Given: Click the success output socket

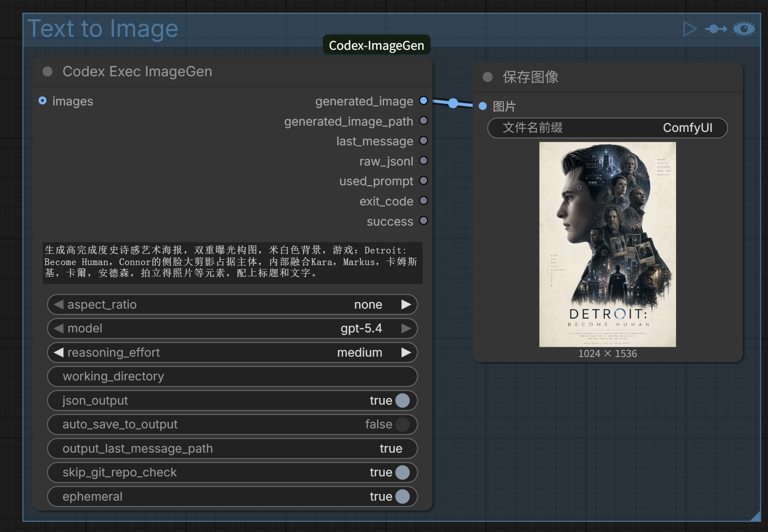Looking at the screenshot, I should point(423,221).
